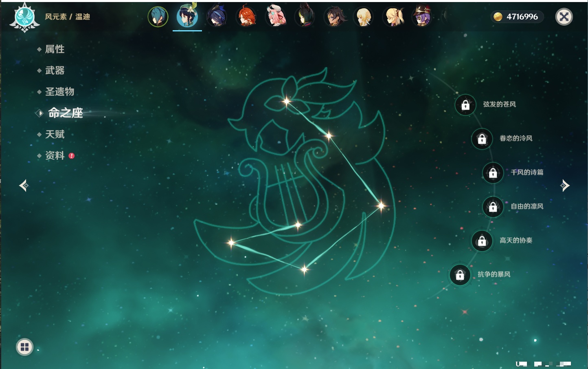Select the teal-haired character with green ring
The width and height of the screenshot is (588, 369).
point(158,17)
